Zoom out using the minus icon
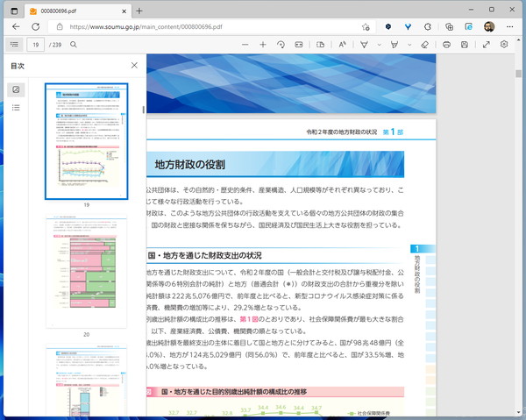This screenshot has width=526, height=420. (245, 44)
